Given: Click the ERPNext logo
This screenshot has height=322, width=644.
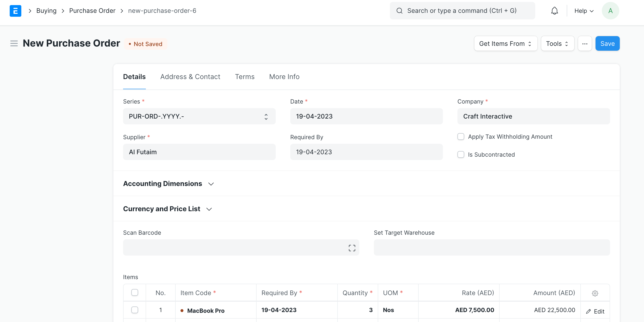Looking at the screenshot, I should point(15,10).
